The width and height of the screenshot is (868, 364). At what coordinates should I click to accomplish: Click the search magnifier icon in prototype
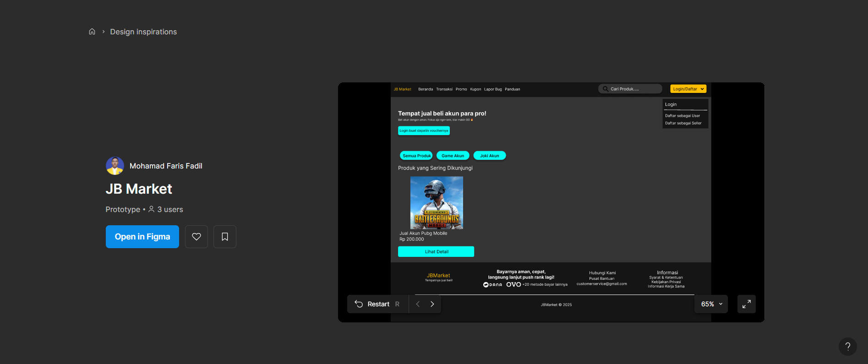coord(605,89)
